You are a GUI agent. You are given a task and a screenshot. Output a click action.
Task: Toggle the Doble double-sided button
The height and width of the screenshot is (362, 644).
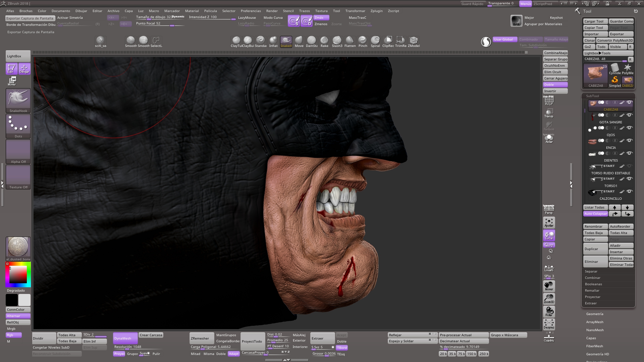point(555,85)
